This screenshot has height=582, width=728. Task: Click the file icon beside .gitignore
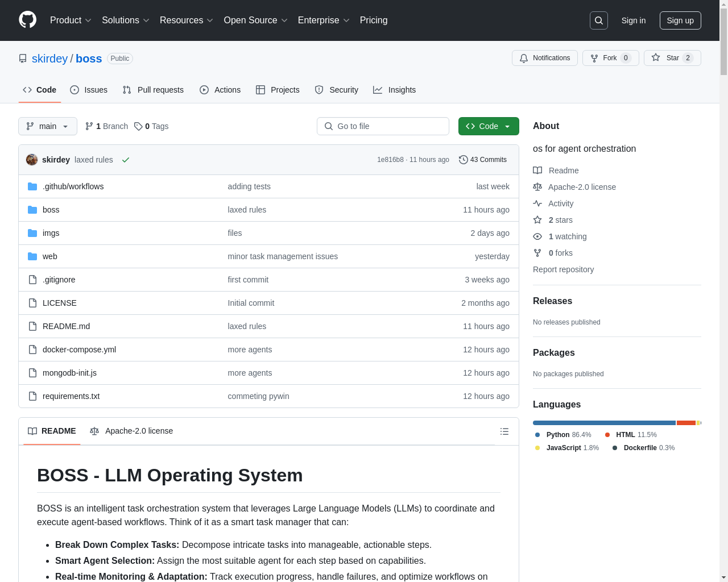[32, 280]
